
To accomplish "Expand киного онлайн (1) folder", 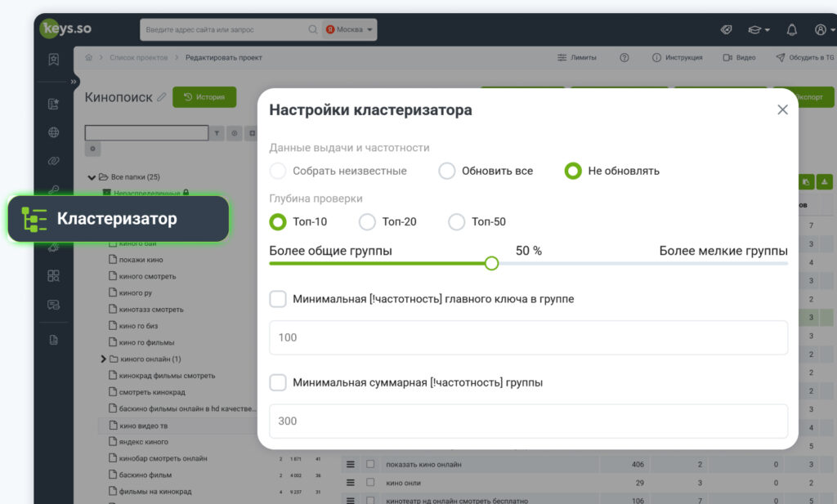I will click(103, 359).
